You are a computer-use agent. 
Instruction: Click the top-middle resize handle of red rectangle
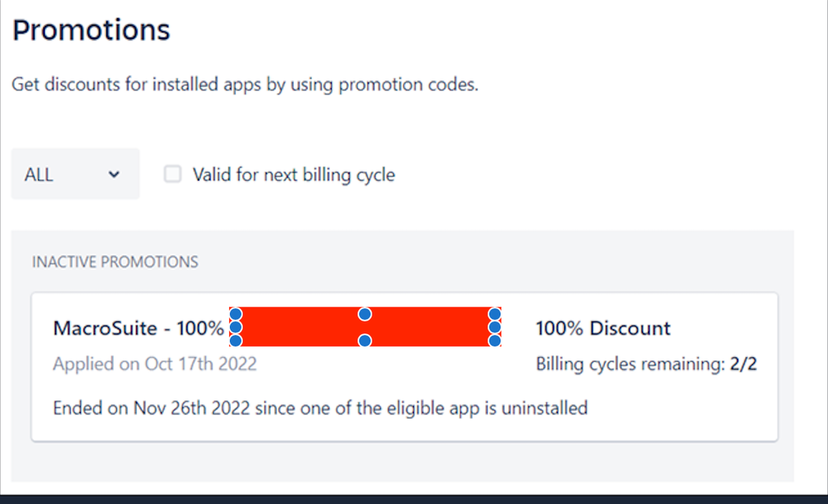click(x=364, y=314)
